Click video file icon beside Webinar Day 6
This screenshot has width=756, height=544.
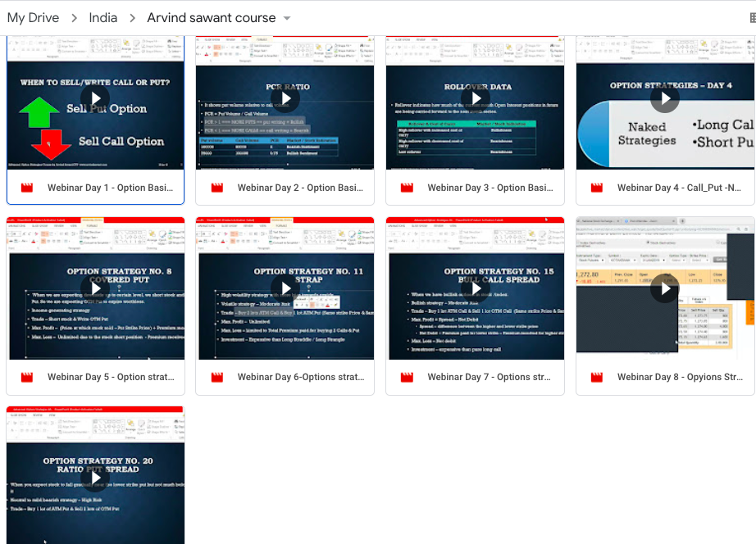217,377
